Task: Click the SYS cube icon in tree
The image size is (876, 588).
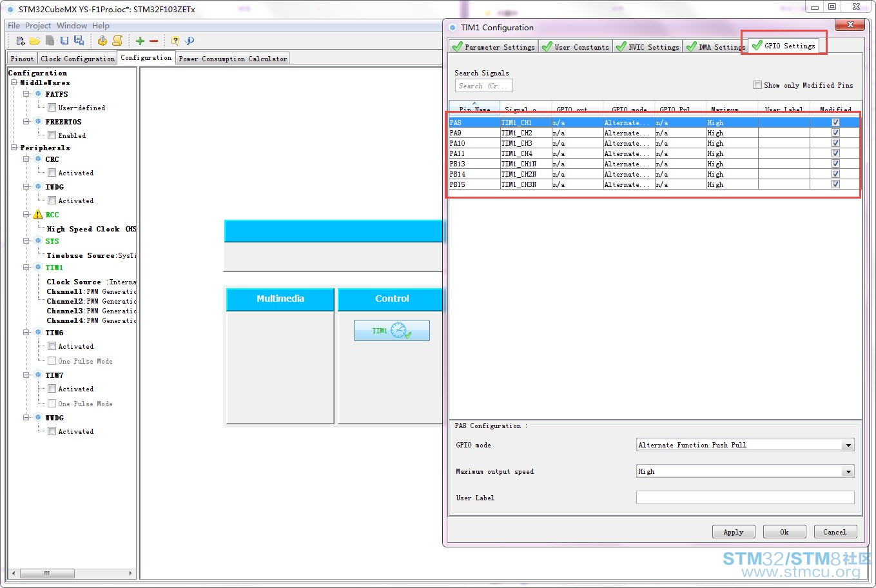Action: (38, 241)
